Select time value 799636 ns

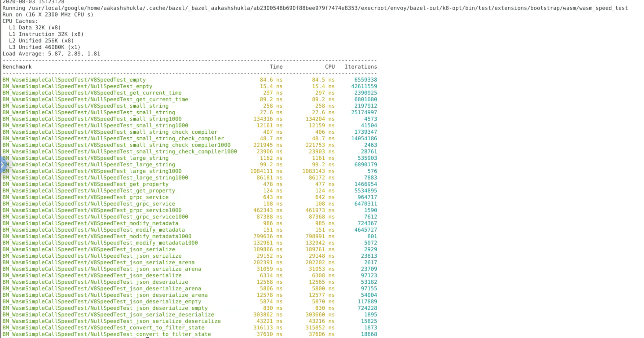(x=268, y=236)
